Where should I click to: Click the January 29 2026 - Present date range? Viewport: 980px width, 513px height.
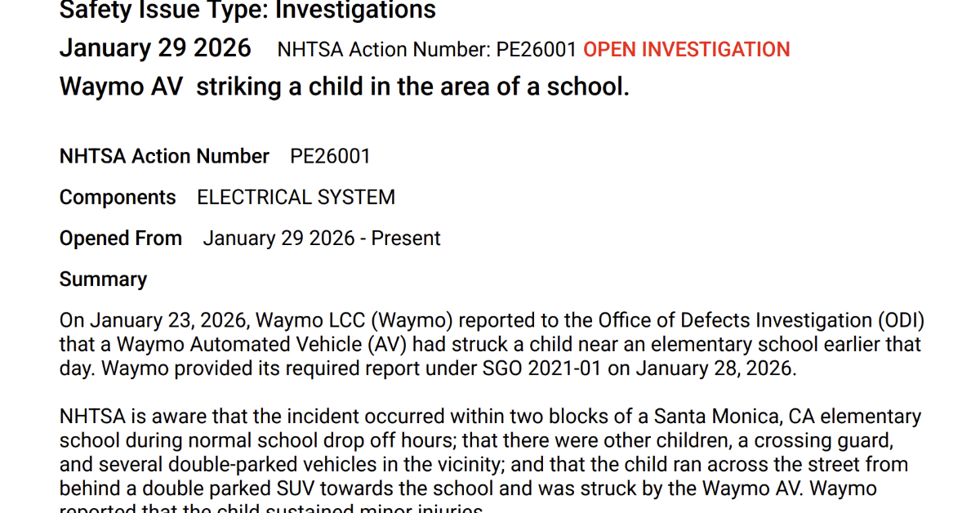(x=321, y=239)
